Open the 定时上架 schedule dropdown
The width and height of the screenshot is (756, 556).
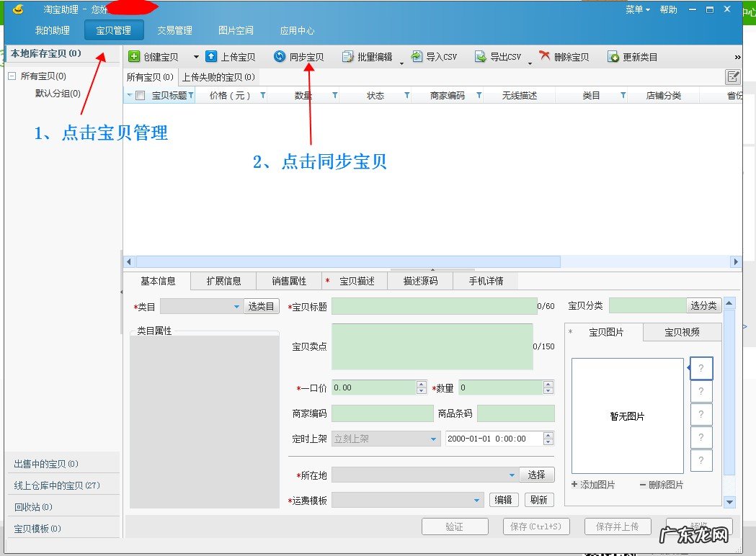click(433, 439)
